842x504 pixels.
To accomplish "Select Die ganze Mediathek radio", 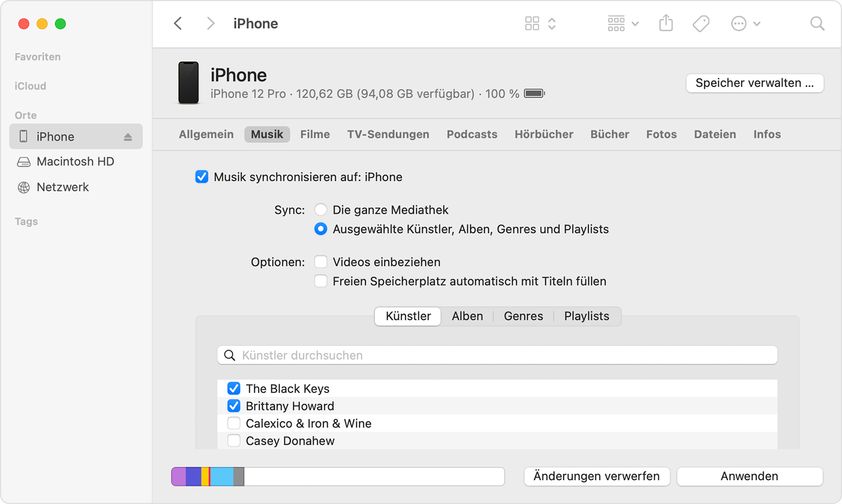I will (x=321, y=209).
